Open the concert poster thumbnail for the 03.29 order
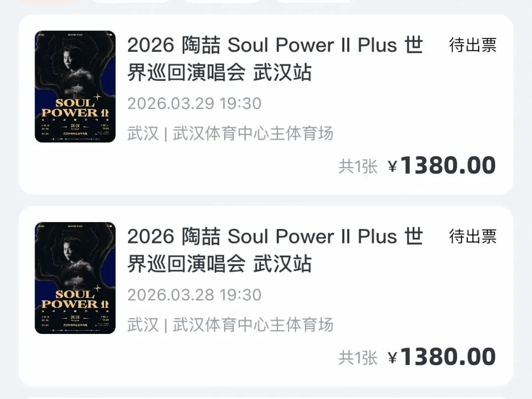532x399 pixels. point(75,87)
